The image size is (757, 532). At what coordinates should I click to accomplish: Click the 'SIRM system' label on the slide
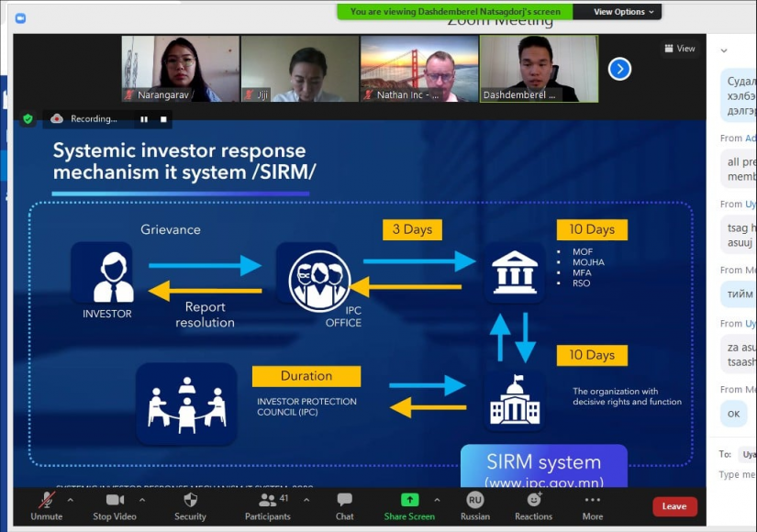click(543, 462)
